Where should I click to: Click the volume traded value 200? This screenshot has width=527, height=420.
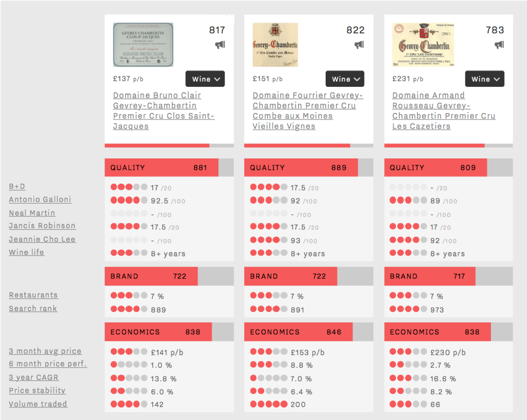(x=298, y=405)
